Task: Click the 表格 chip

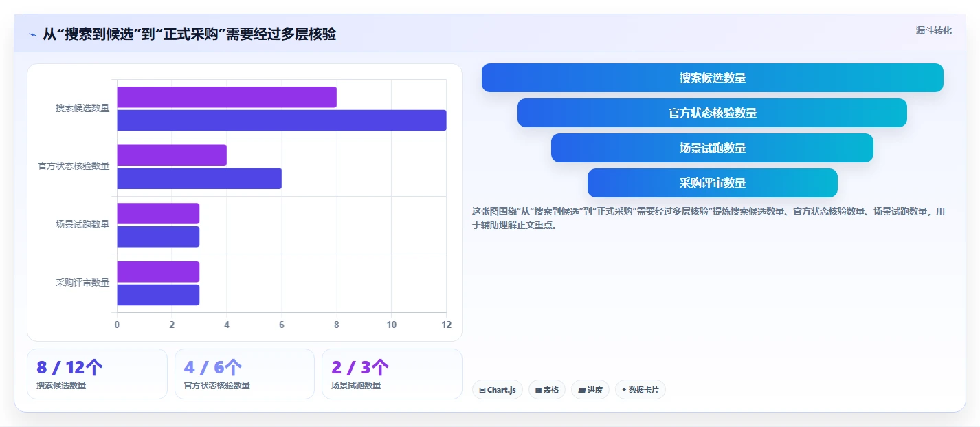Action: [547, 390]
